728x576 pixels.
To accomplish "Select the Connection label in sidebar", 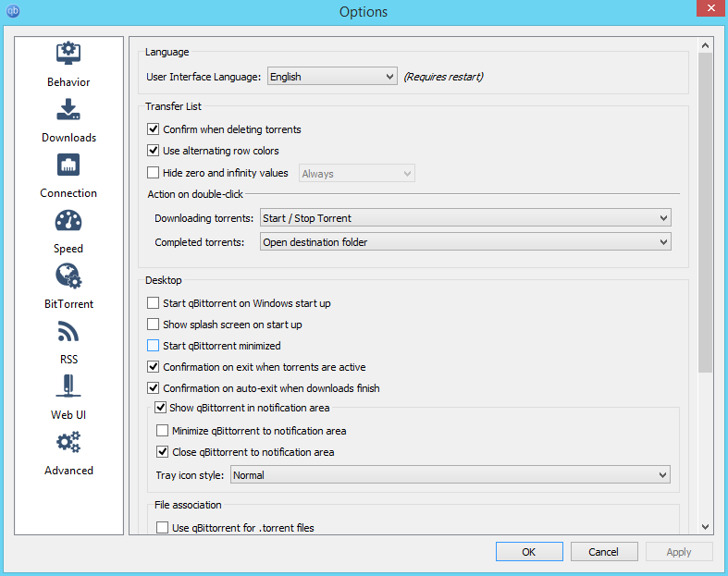I will click(x=68, y=193).
